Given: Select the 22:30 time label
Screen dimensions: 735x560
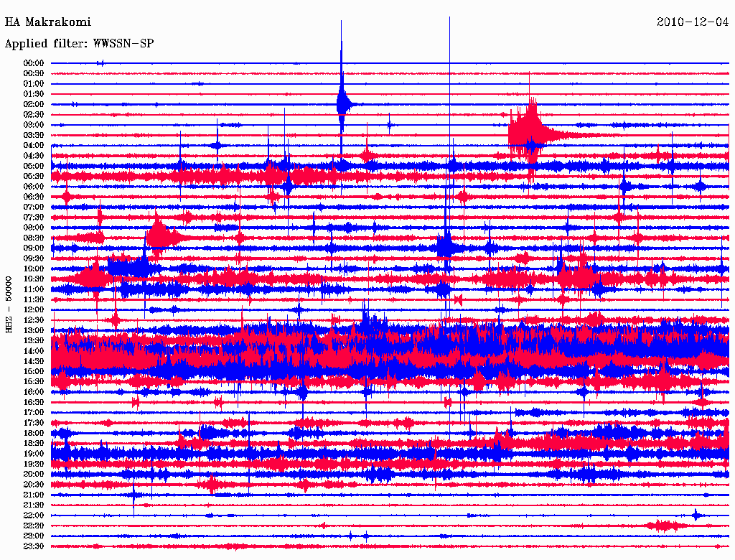Looking at the screenshot, I should coord(34,526).
